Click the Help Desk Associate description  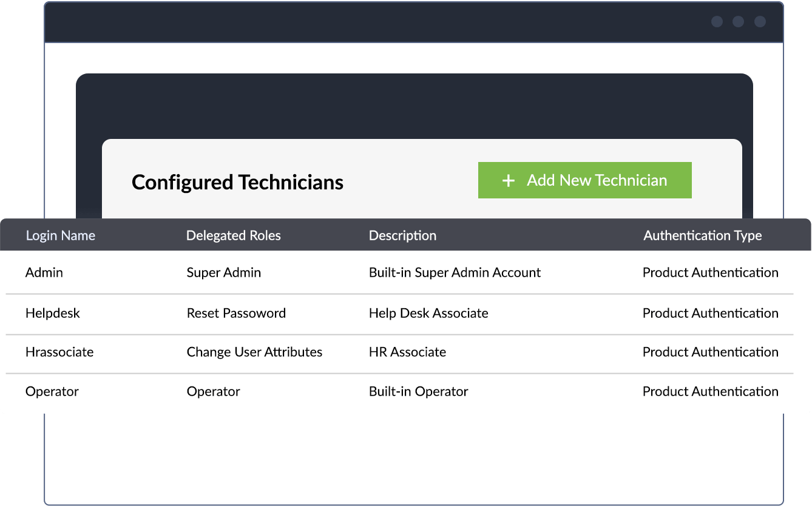(428, 313)
